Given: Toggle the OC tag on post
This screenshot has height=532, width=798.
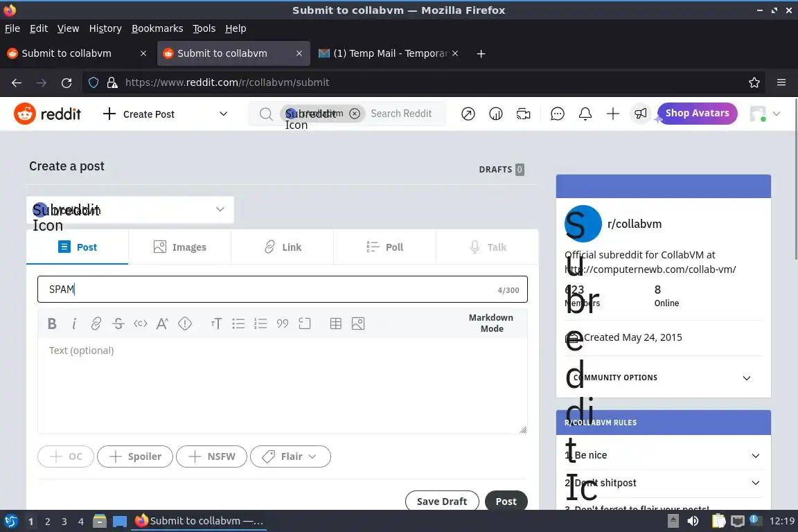Looking at the screenshot, I should tap(66, 456).
